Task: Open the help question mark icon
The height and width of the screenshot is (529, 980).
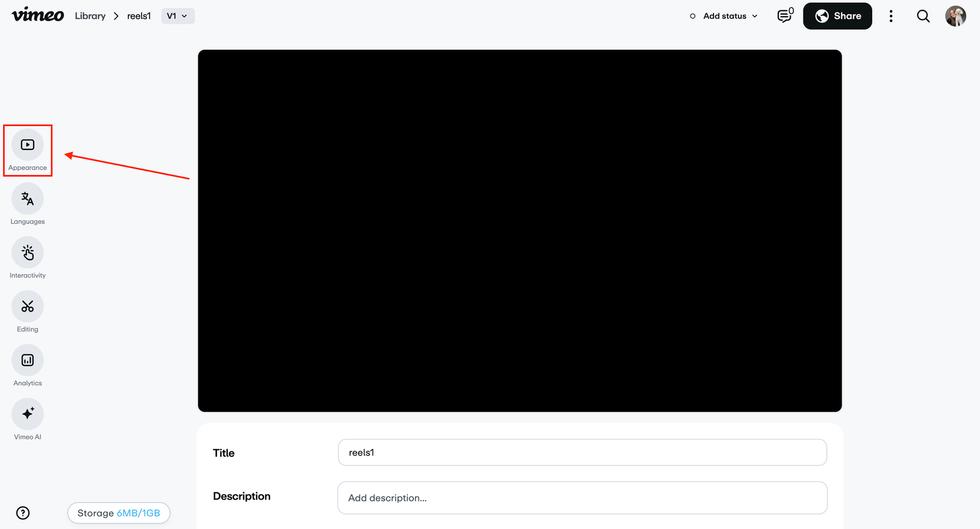Action: (x=23, y=513)
